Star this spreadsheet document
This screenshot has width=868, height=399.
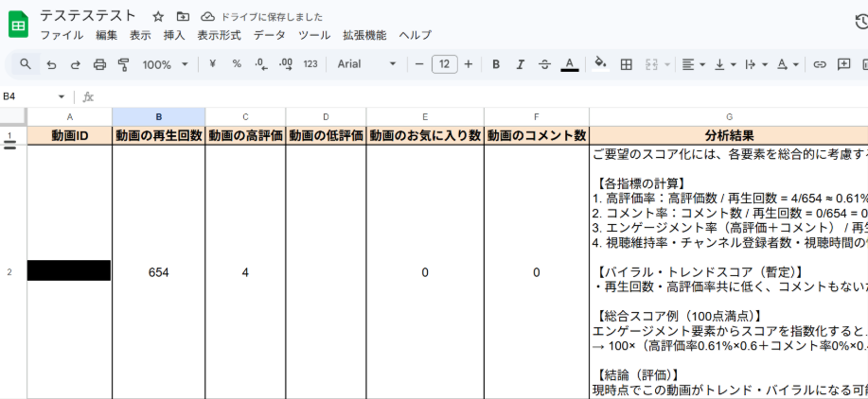(x=158, y=17)
